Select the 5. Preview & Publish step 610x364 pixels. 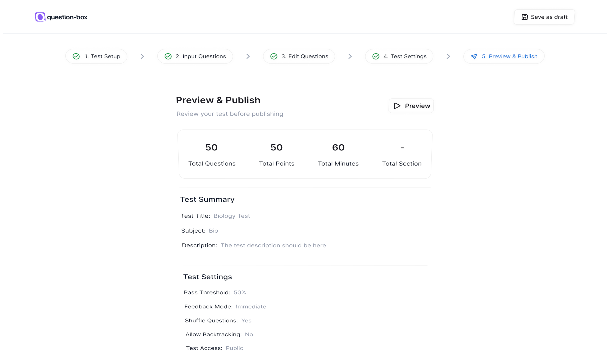click(x=509, y=57)
